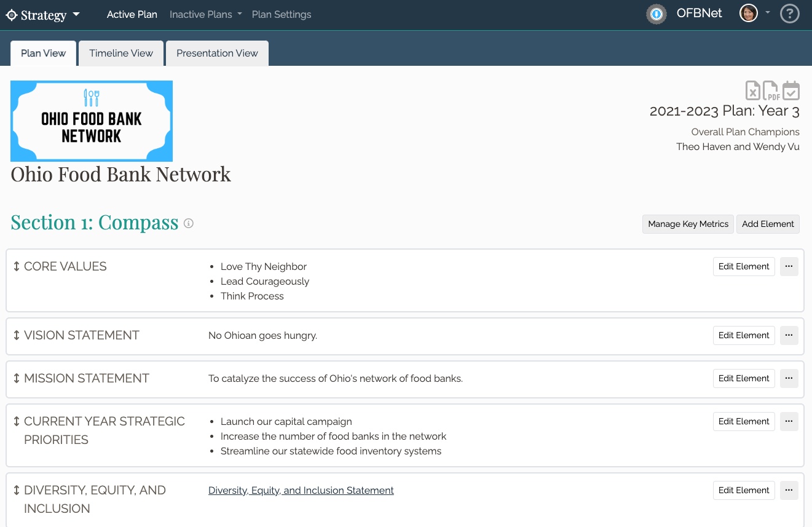
Task: Expand the Inactive Plans dropdown menu
Action: pyautogui.click(x=206, y=14)
